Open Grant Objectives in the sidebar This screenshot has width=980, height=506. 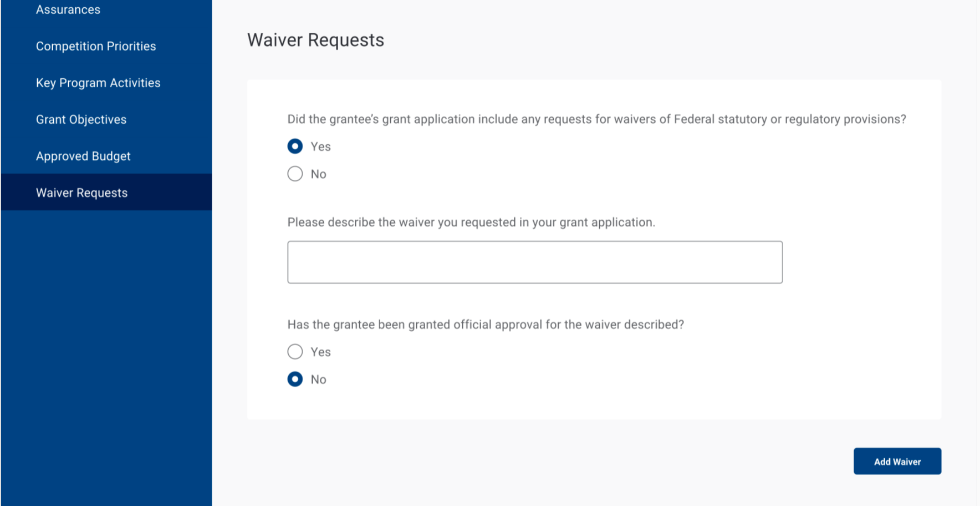81,120
